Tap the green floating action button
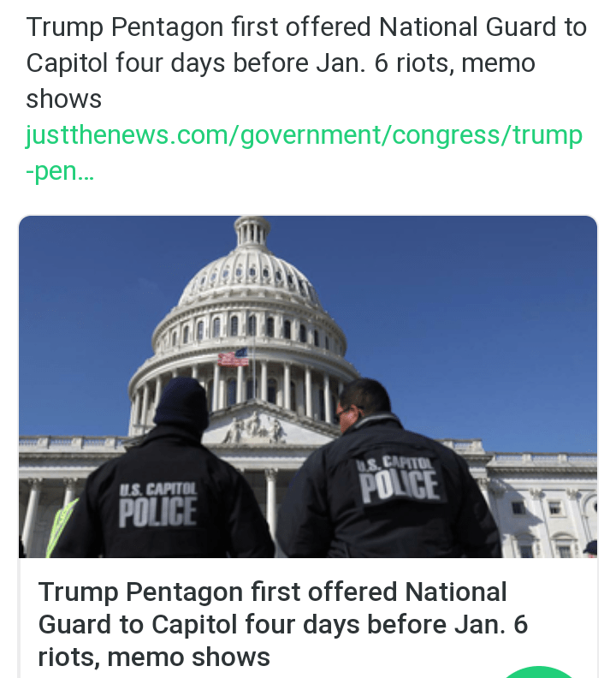This screenshot has width=616, height=678. pos(537,671)
